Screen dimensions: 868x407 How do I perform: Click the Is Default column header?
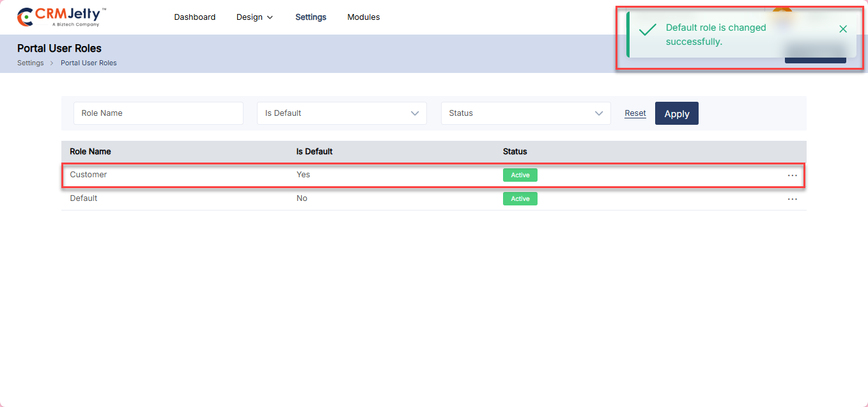point(314,152)
